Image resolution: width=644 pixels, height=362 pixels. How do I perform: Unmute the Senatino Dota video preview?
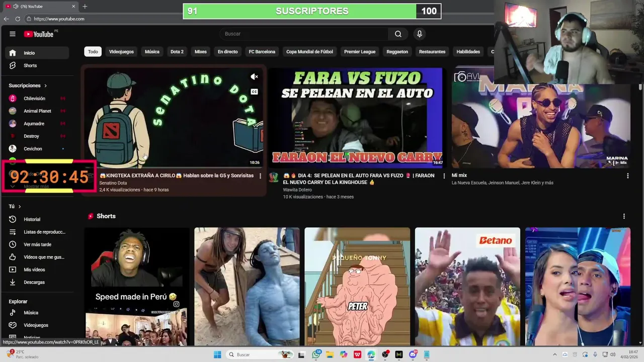point(254,77)
